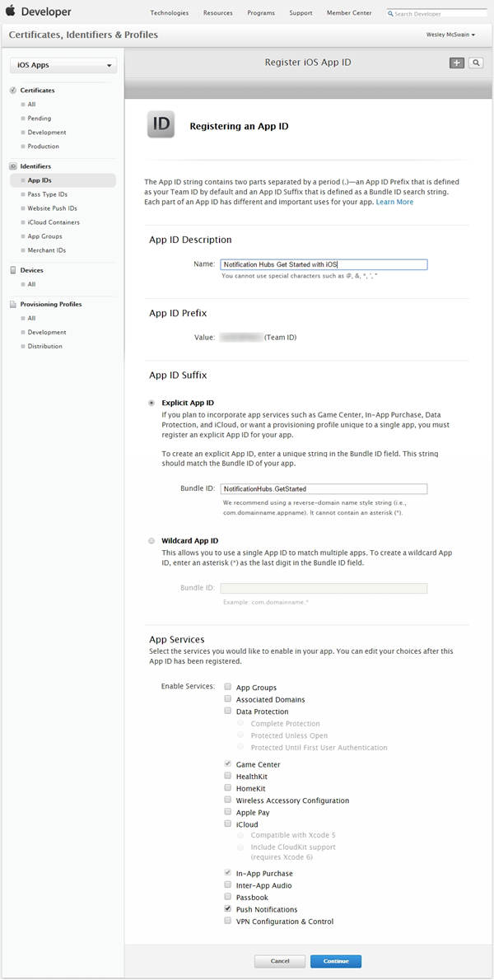This screenshot has height=980, width=494.
Task: Open the Learn More link
Action: tap(394, 202)
